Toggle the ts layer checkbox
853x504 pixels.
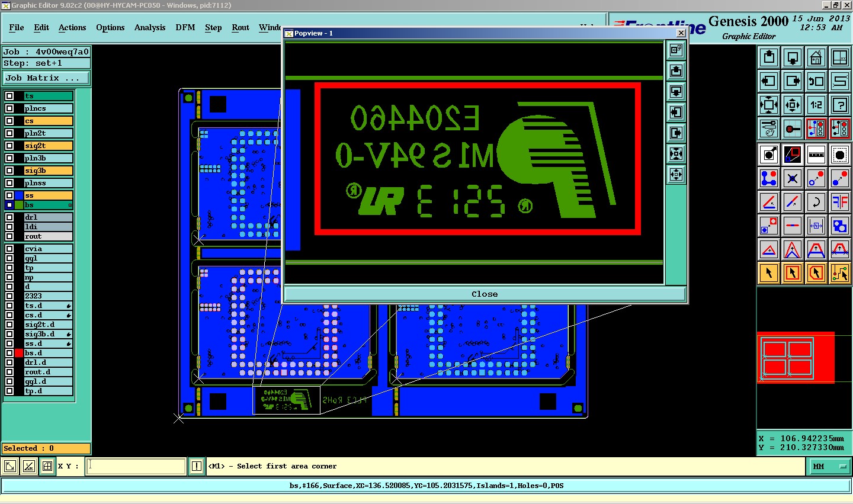point(9,96)
